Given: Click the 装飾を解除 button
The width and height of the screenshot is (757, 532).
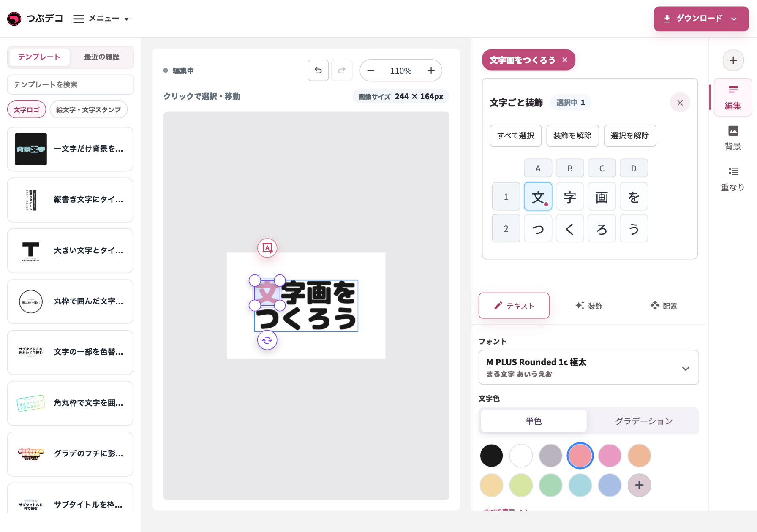Looking at the screenshot, I should pos(572,136).
